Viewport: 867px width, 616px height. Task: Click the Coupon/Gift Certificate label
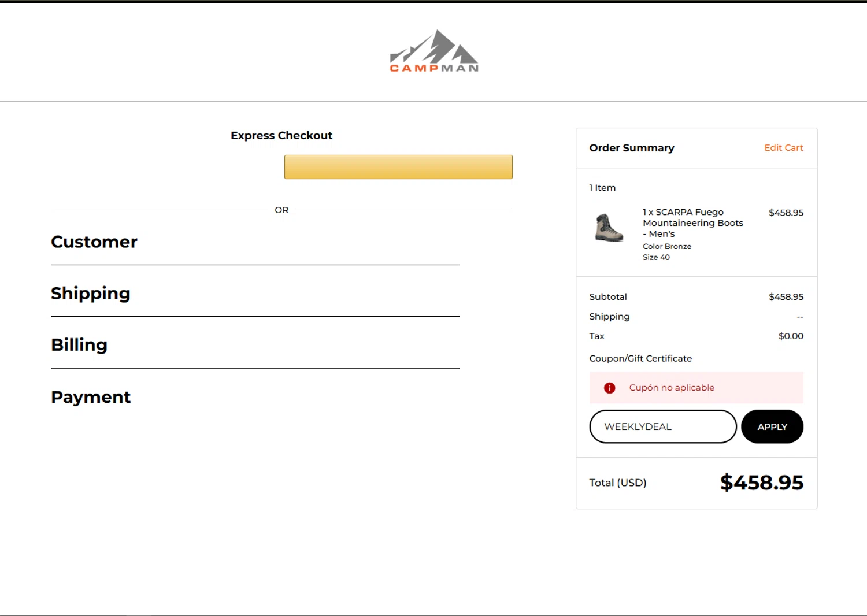click(640, 358)
